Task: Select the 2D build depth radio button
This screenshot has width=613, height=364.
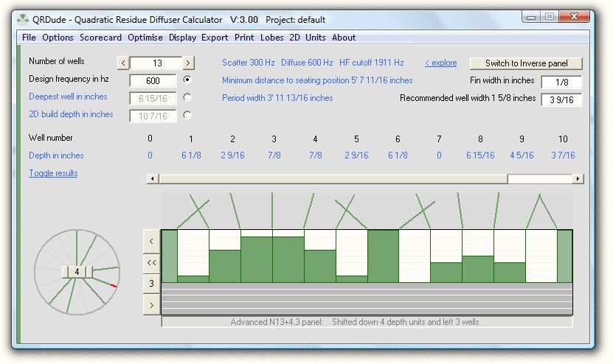Action: (x=187, y=115)
